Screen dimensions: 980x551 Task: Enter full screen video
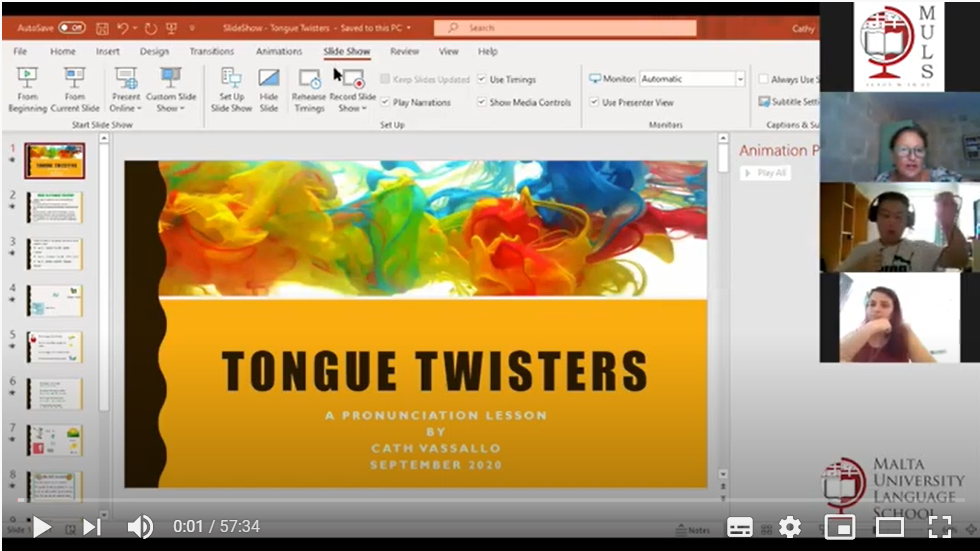pyautogui.click(x=939, y=527)
